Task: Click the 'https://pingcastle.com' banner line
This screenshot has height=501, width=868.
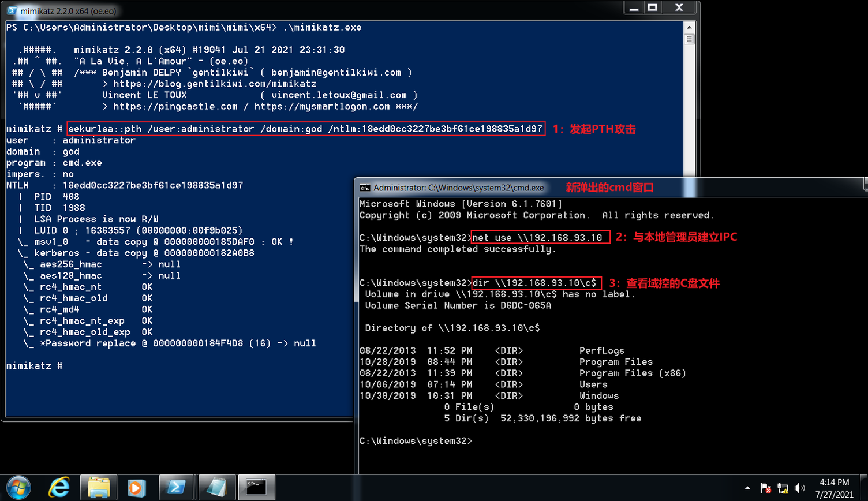Action: (260, 106)
